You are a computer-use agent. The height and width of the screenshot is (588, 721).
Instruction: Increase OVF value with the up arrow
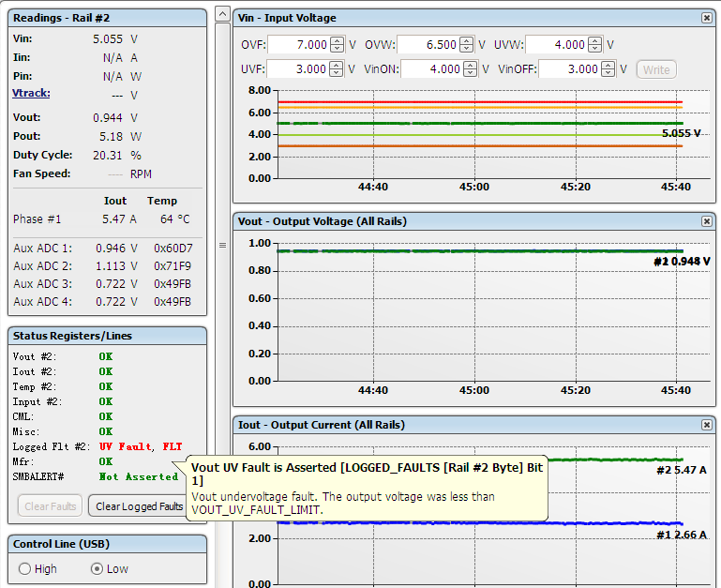(338, 40)
